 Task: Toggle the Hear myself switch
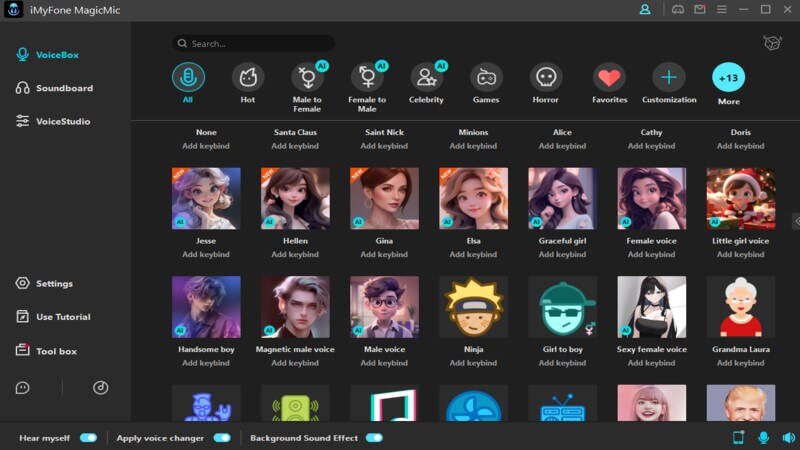[x=88, y=438]
